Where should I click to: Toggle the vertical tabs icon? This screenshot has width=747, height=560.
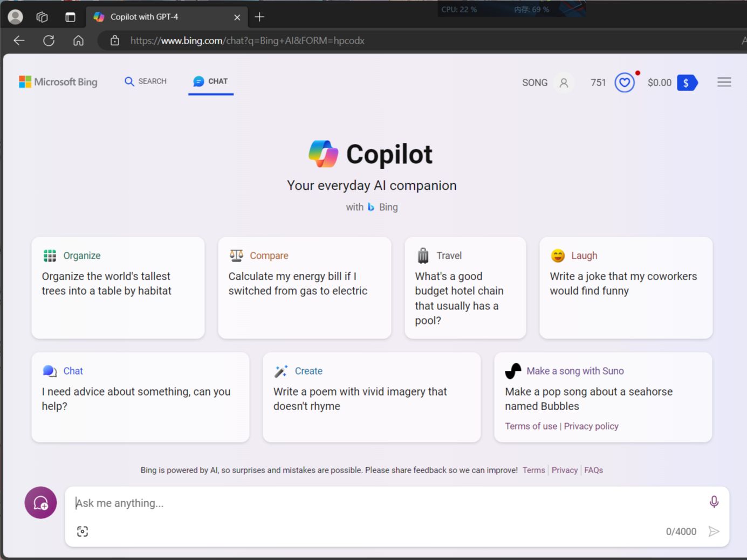pos(70,17)
